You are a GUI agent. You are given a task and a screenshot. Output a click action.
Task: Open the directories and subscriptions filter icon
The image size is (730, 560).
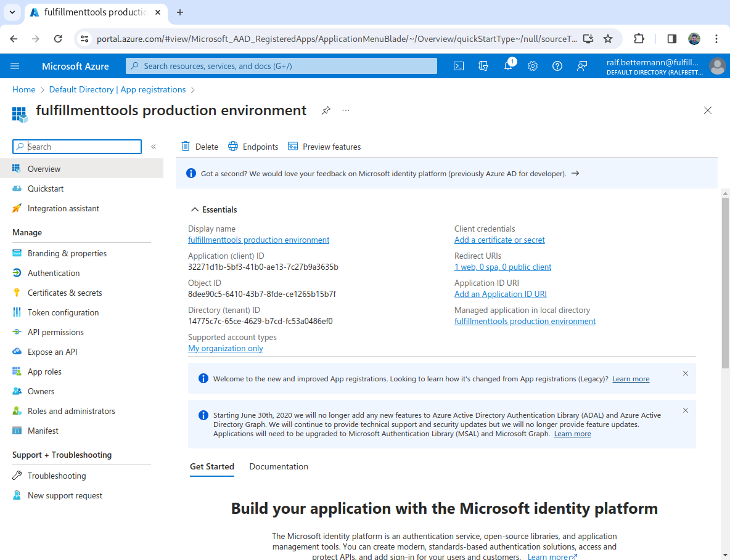pos(483,66)
